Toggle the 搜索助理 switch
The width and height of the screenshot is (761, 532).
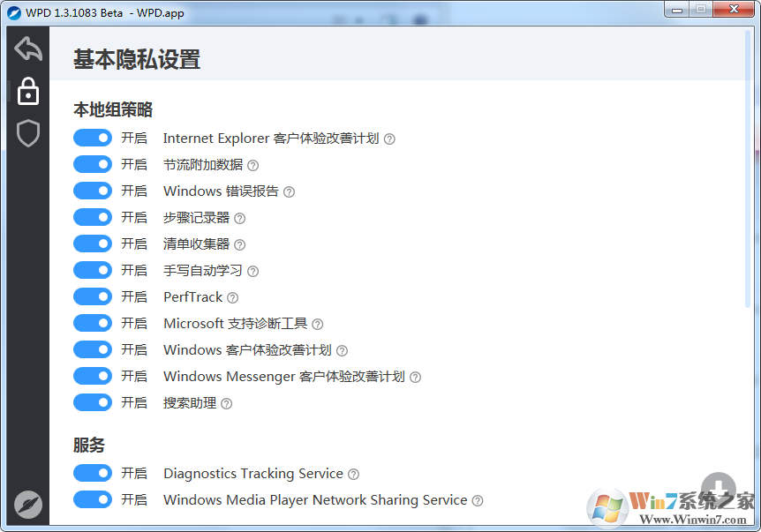click(x=93, y=402)
